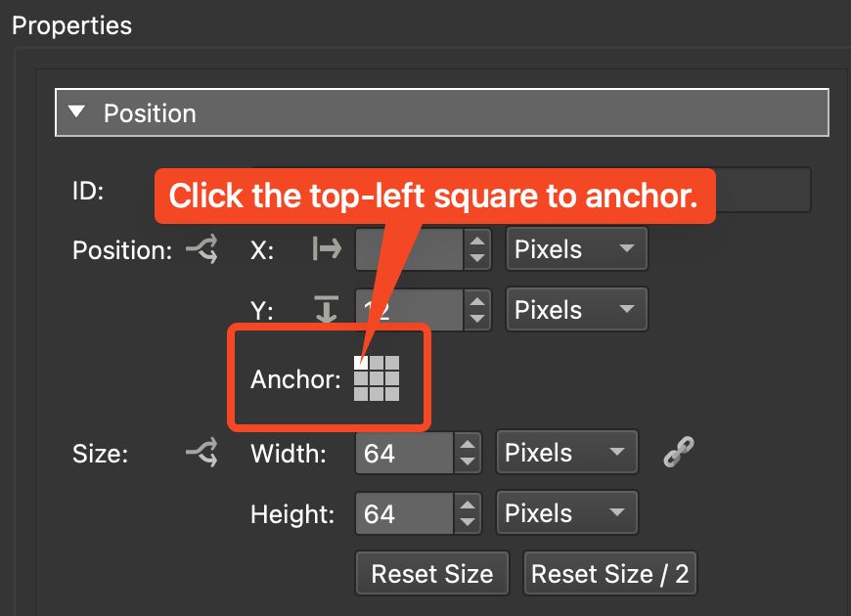Open the Pixels dropdown for Height

(x=566, y=513)
